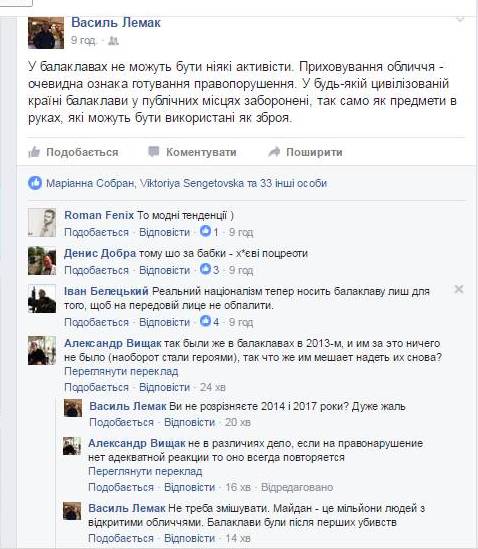Open the post options arrow at top right
478x549 pixels.
(460, 19)
